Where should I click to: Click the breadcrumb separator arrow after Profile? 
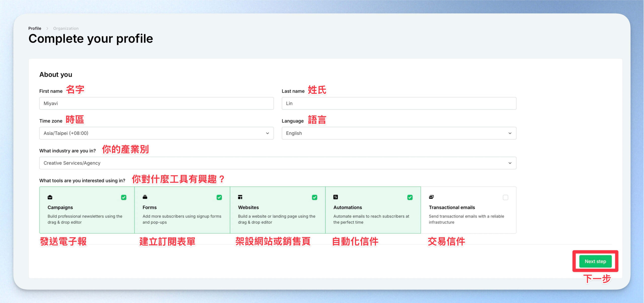47,28
